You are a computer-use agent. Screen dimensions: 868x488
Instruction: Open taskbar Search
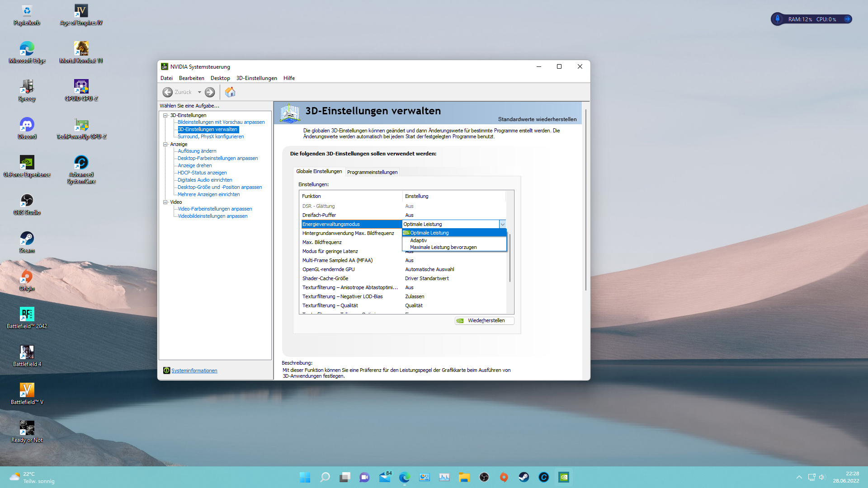point(325,477)
